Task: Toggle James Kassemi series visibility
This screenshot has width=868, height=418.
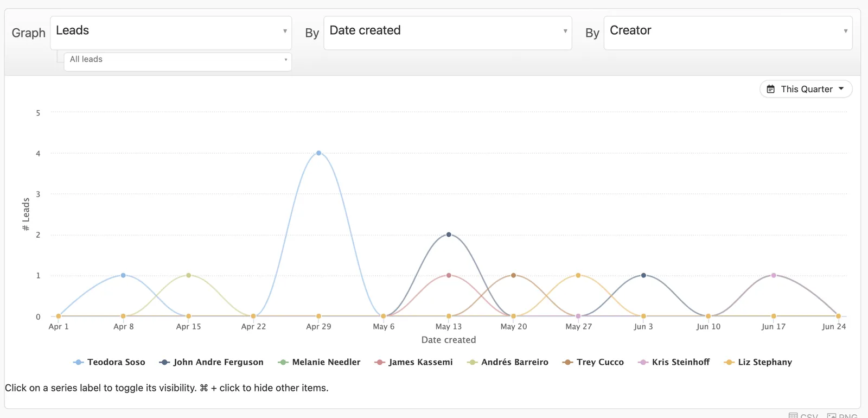Action: click(413, 362)
